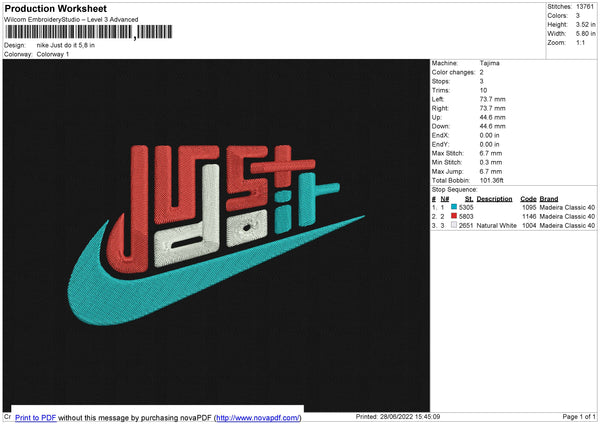Click the white 2651 thread color swatch

[454, 225]
